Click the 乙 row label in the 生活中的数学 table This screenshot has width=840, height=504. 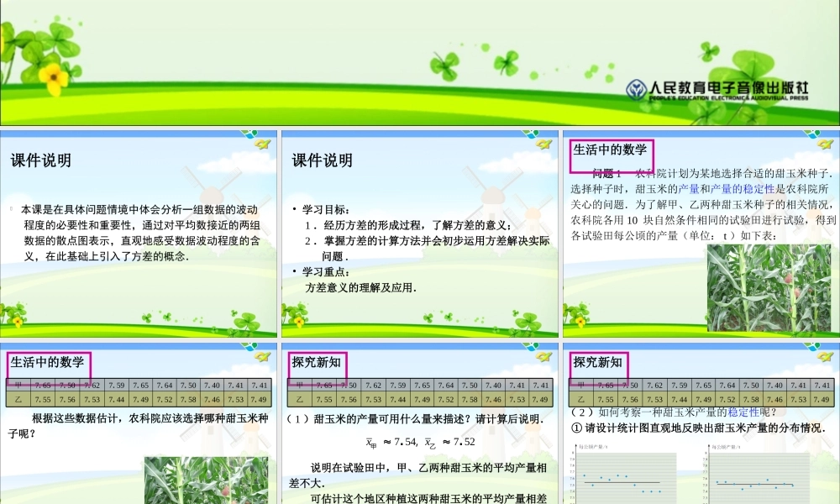coord(18,400)
